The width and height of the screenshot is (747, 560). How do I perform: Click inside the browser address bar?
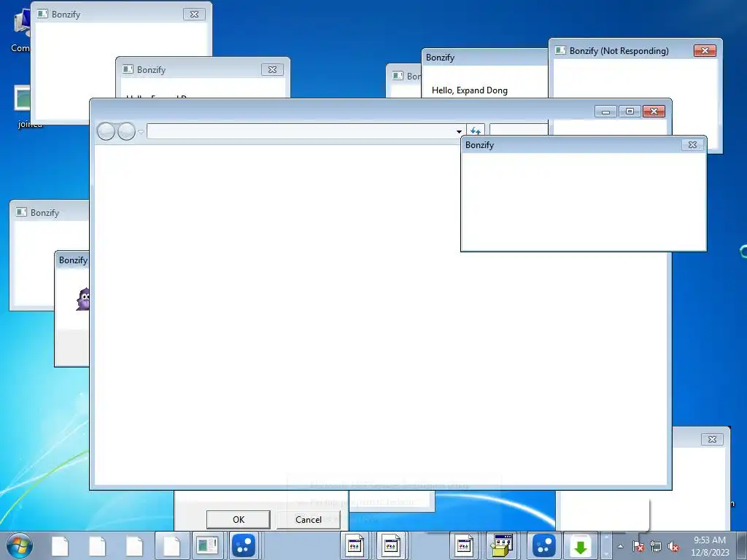click(300, 131)
